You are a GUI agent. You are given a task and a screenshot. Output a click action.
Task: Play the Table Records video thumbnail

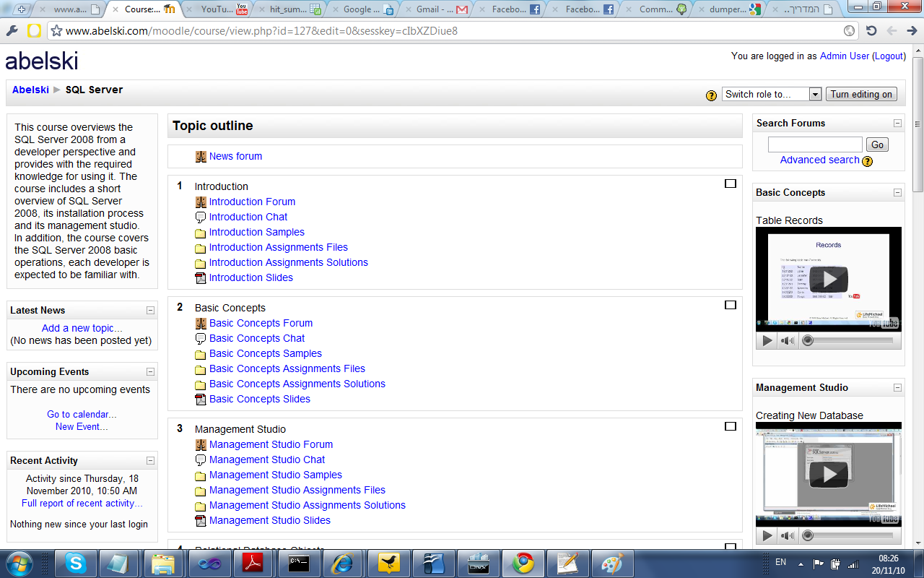coord(829,279)
